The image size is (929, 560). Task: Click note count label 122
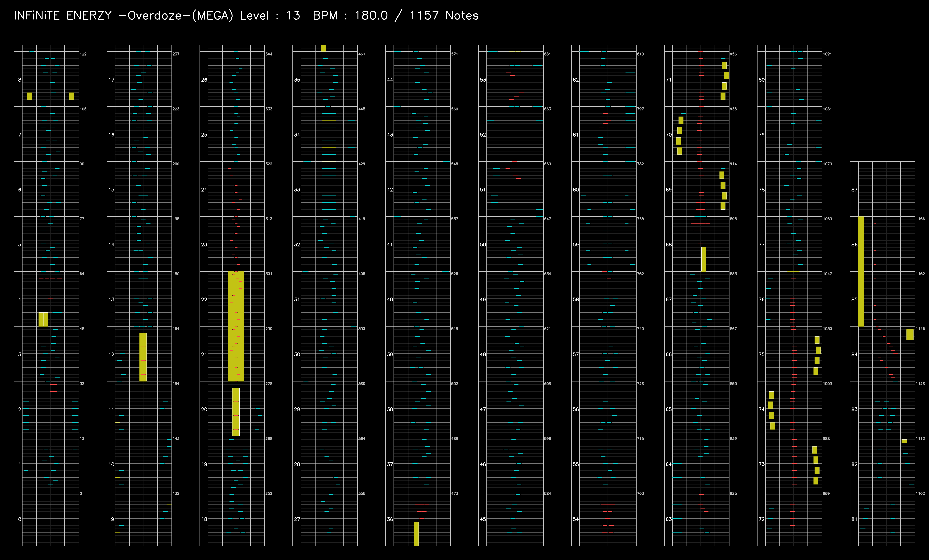(x=83, y=54)
